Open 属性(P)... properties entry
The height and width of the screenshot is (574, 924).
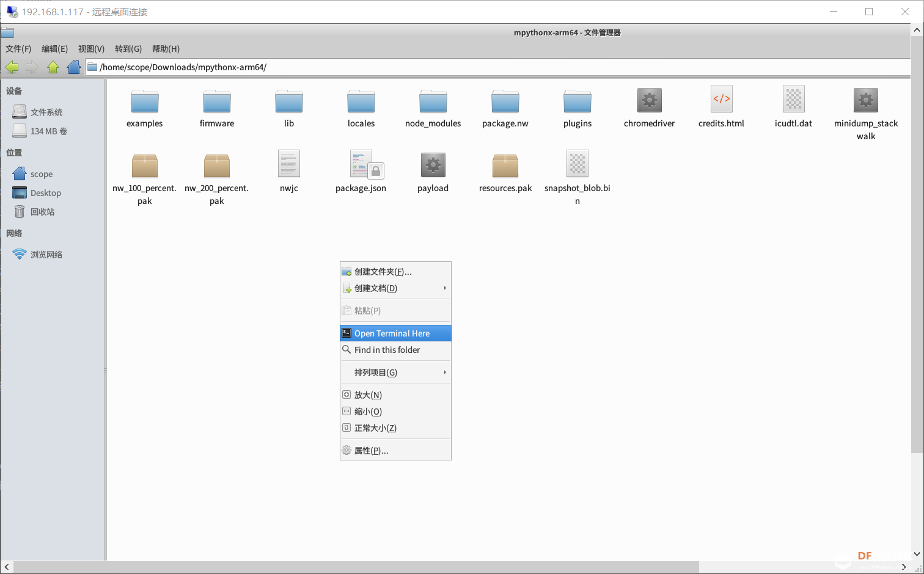point(371,451)
